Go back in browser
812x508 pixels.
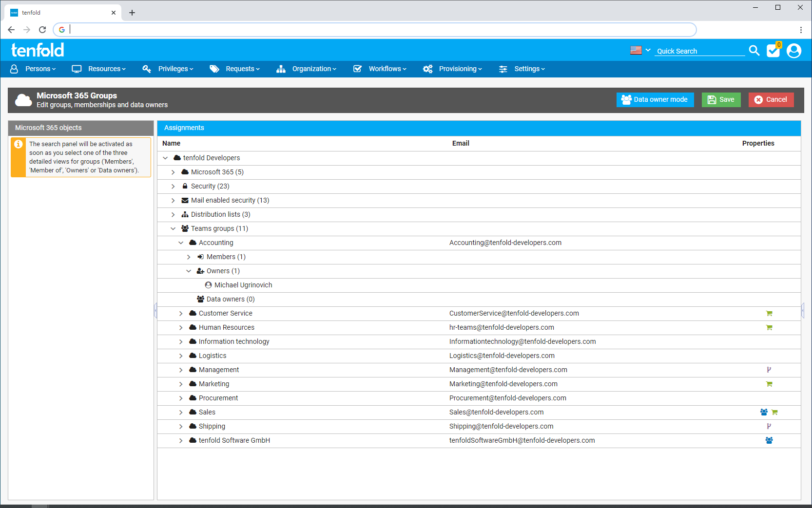[11, 30]
